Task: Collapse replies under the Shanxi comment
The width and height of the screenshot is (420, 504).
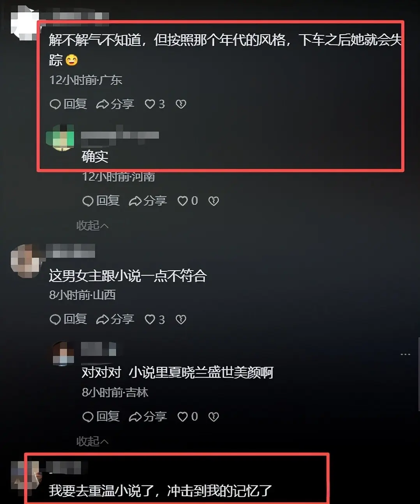Action: (92, 441)
